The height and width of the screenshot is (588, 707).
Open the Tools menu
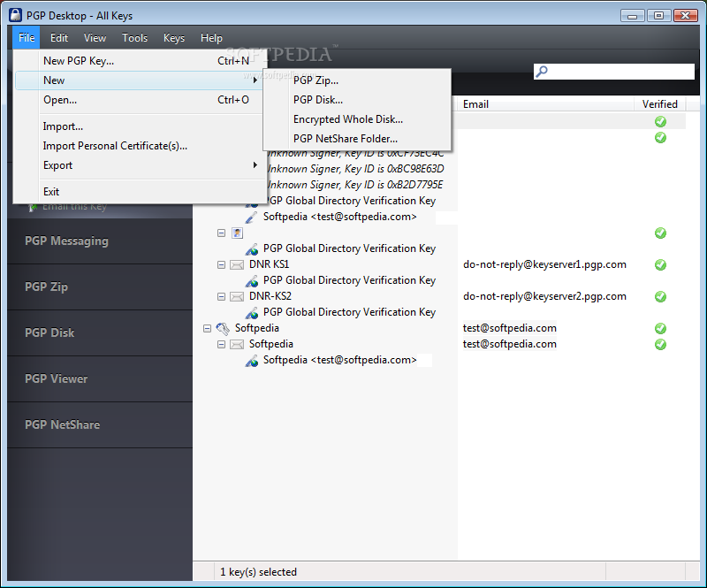point(135,38)
